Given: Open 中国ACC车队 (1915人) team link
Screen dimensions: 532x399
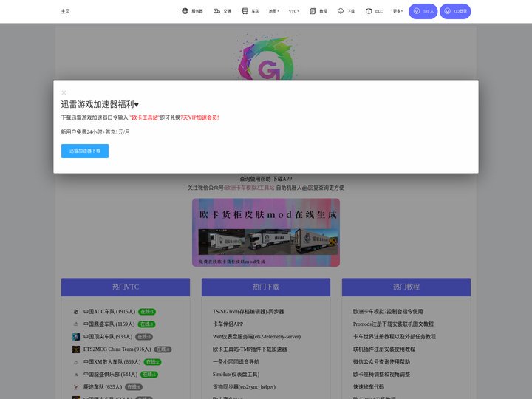Looking at the screenshot, I should click(x=109, y=312).
